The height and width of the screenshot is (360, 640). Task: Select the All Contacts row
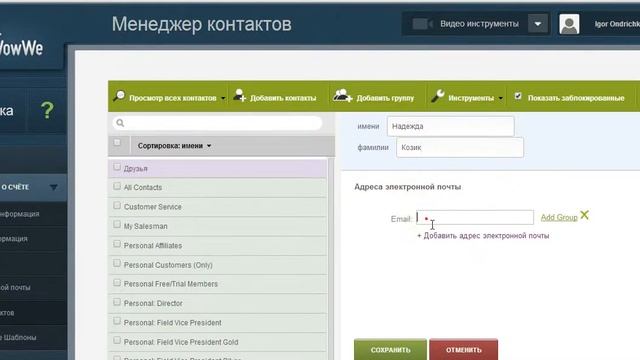point(218,187)
